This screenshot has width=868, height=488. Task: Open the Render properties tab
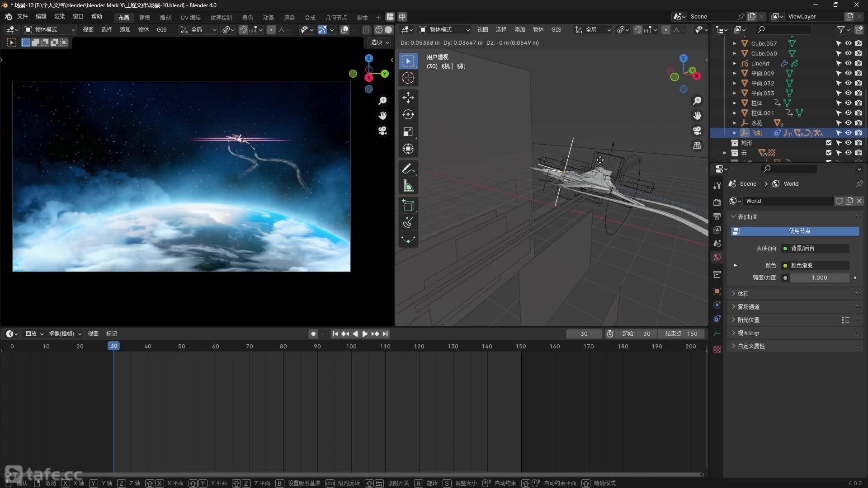pos(717,202)
